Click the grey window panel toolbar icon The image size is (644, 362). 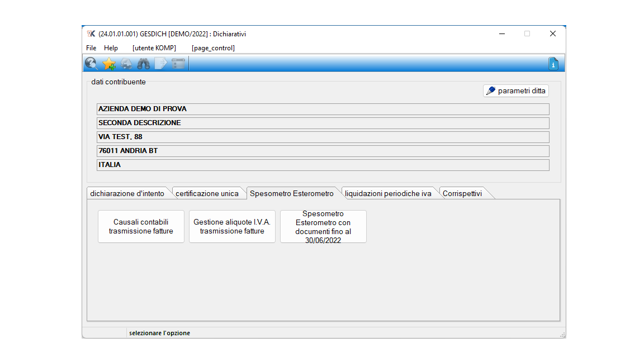pyautogui.click(x=178, y=64)
